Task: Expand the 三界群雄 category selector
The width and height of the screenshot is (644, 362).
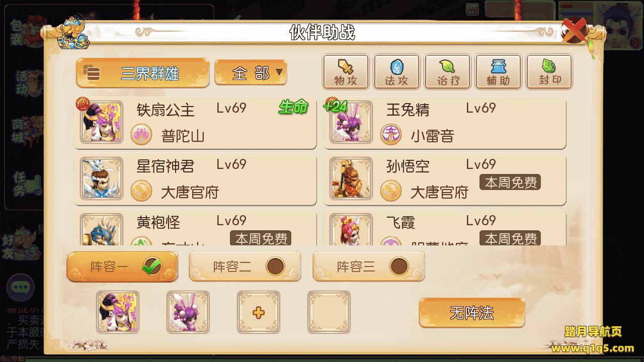Action: point(143,73)
